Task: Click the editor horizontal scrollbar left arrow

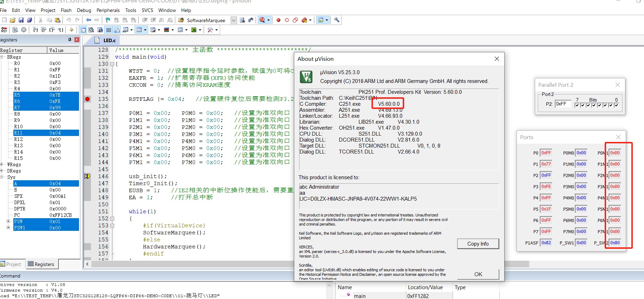Action: [x=87, y=264]
